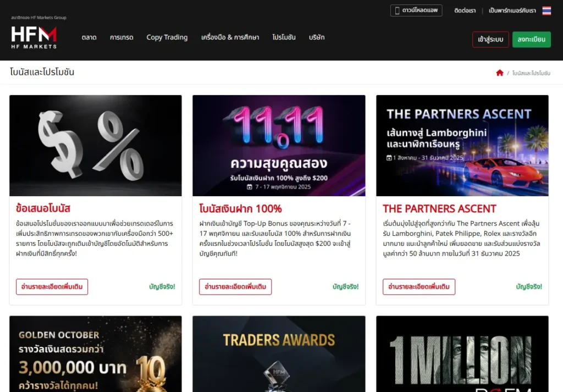Viewport: 563px width, 392px height.
Task: Open the 11.11 deposit bonus banner
Action: [x=279, y=145]
